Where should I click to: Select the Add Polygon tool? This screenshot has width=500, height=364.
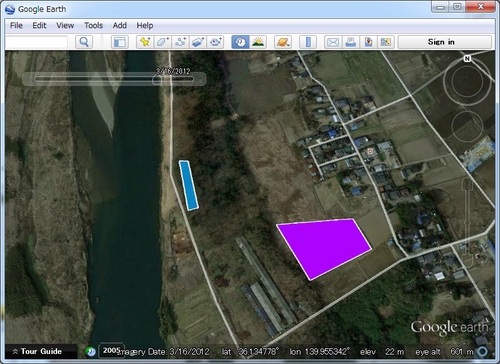[163, 42]
